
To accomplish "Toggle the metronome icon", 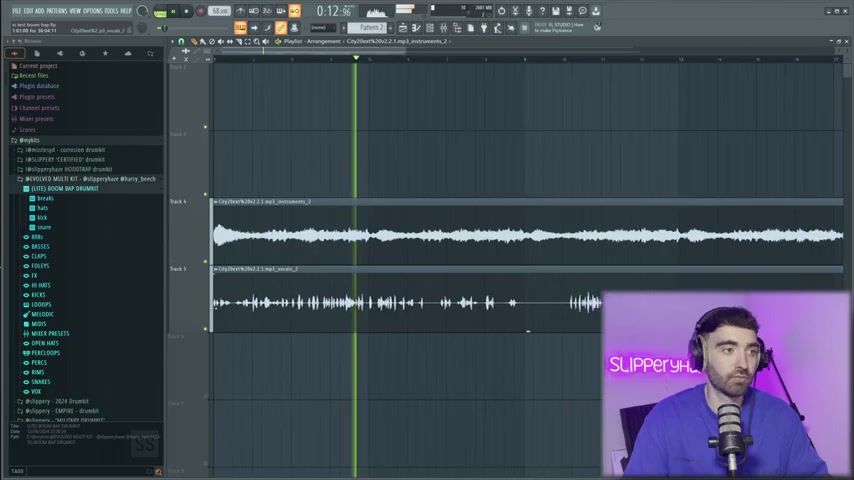I will click(240, 11).
